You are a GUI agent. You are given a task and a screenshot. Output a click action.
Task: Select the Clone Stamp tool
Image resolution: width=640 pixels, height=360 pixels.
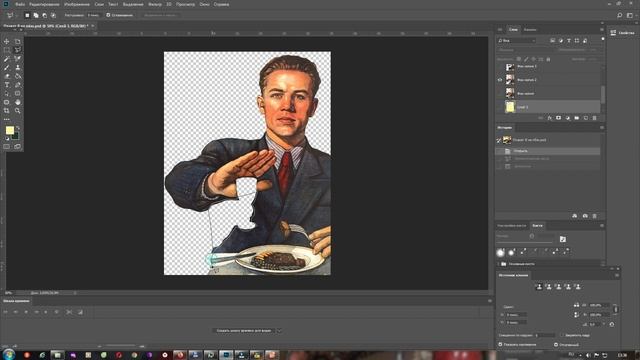(18, 67)
